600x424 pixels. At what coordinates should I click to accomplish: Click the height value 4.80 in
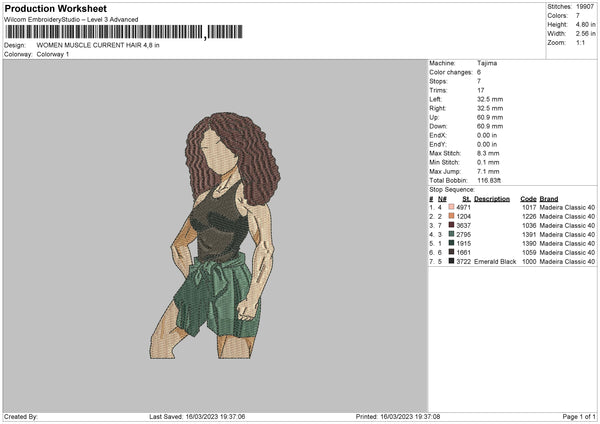tap(585, 24)
